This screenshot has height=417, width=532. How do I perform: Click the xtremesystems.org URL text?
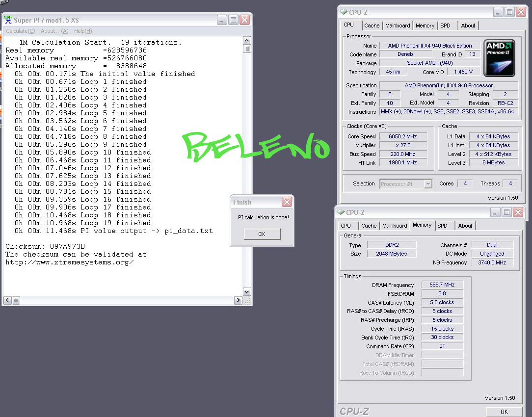tap(70, 262)
